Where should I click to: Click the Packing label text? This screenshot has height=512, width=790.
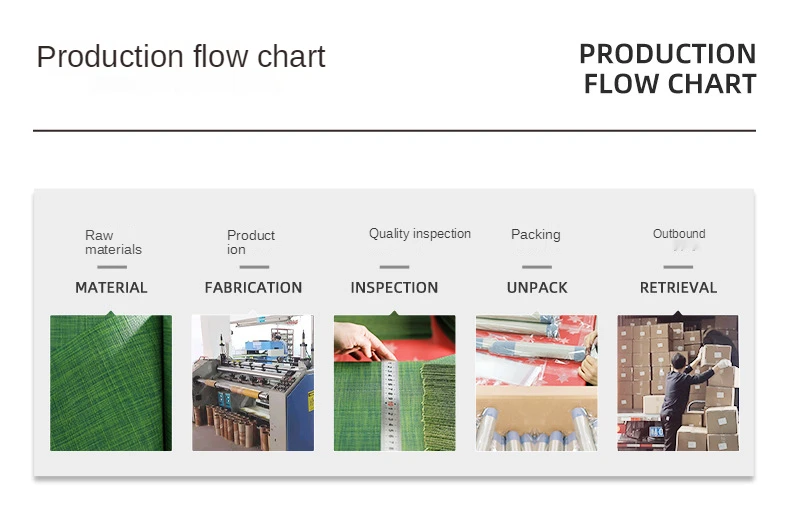click(x=535, y=235)
